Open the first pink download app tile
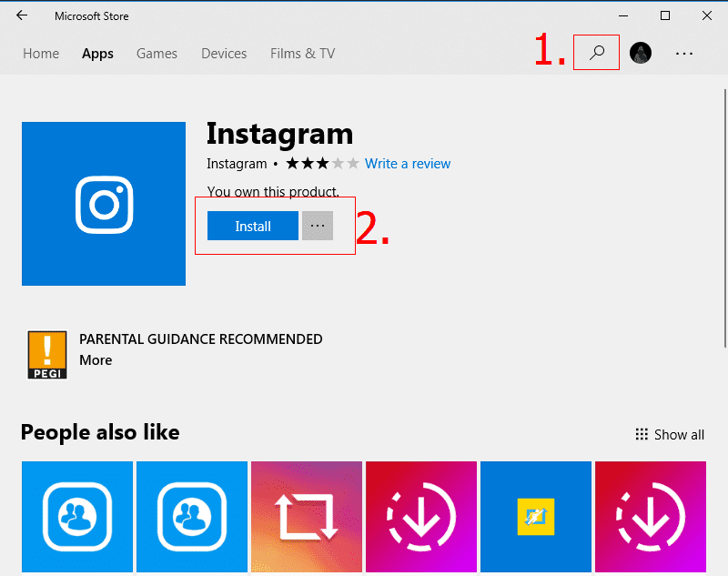The height and width of the screenshot is (576, 728). click(x=421, y=517)
